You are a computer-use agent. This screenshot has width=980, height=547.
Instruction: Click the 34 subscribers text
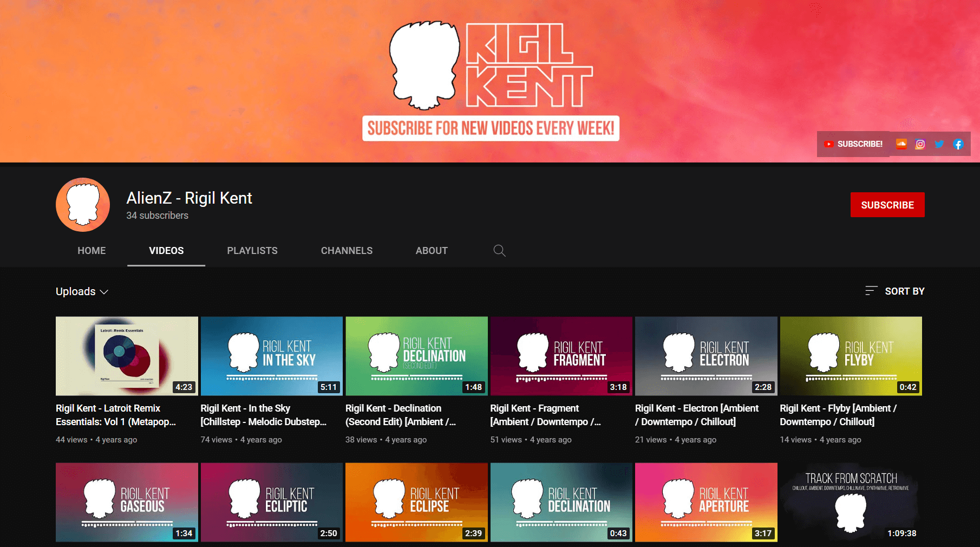point(158,216)
